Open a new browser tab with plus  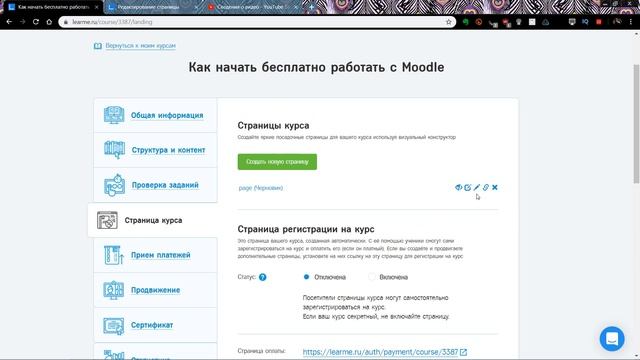point(311,7)
